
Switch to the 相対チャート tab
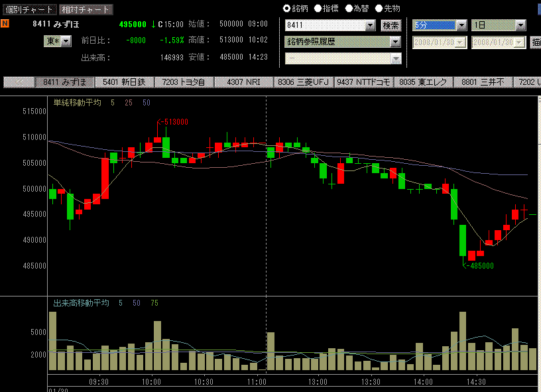point(86,9)
